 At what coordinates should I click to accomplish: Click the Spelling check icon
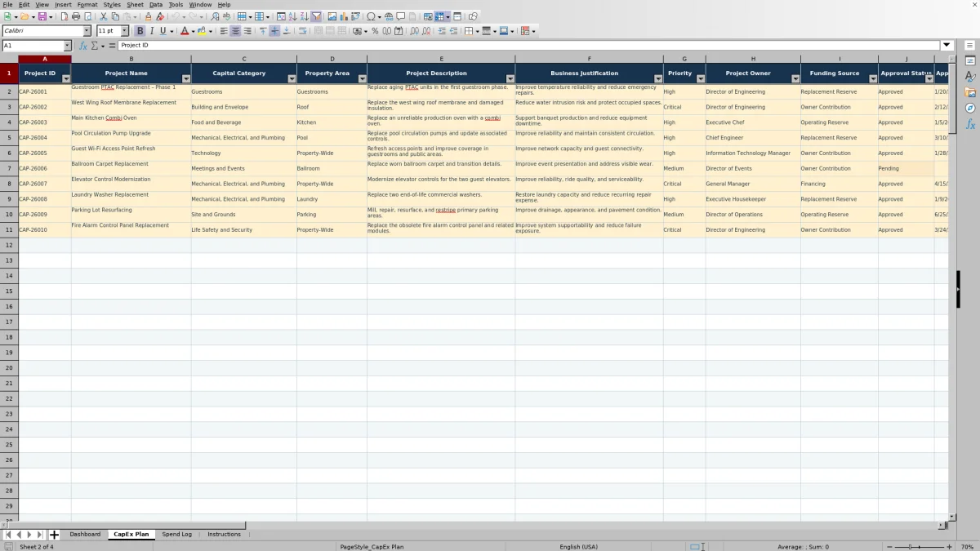click(226, 16)
